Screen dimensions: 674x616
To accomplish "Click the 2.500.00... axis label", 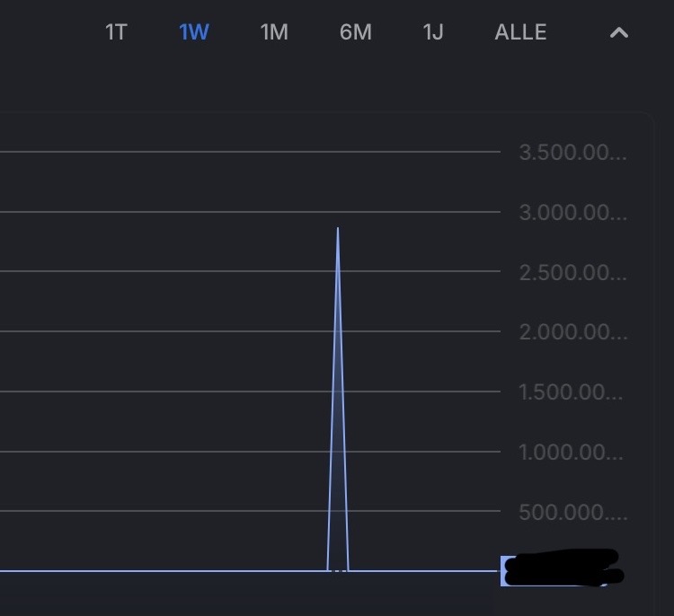I will (x=572, y=272).
